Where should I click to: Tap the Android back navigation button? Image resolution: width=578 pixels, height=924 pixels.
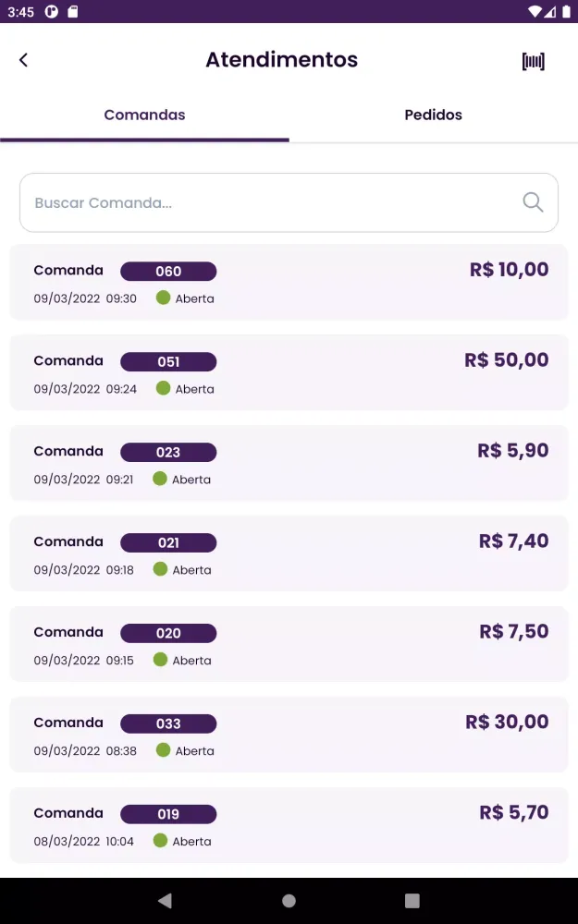[x=166, y=900]
